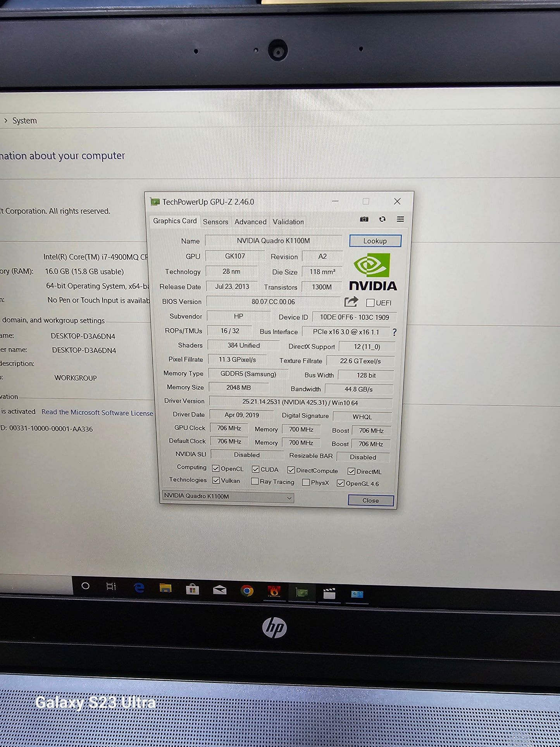560x747 pixels.
Task: Toggle the DirectML checkbox
Action: click(352, 471)
